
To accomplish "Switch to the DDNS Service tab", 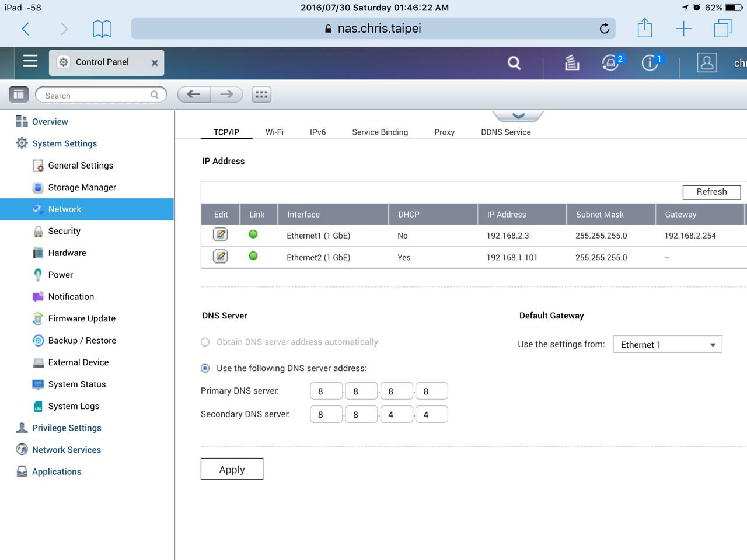I will point(505,132).
